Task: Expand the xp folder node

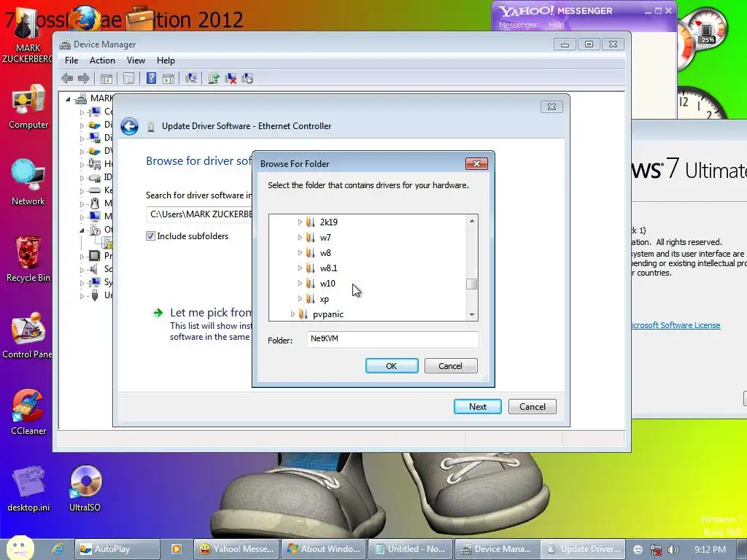Action: (x=300, y=299)
